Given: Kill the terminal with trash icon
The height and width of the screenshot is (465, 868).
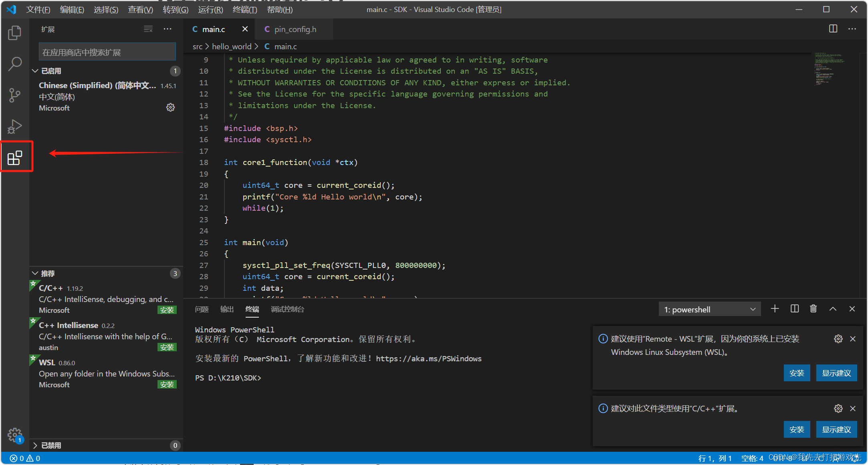Looking at the screenshot, I should point(813,309).
